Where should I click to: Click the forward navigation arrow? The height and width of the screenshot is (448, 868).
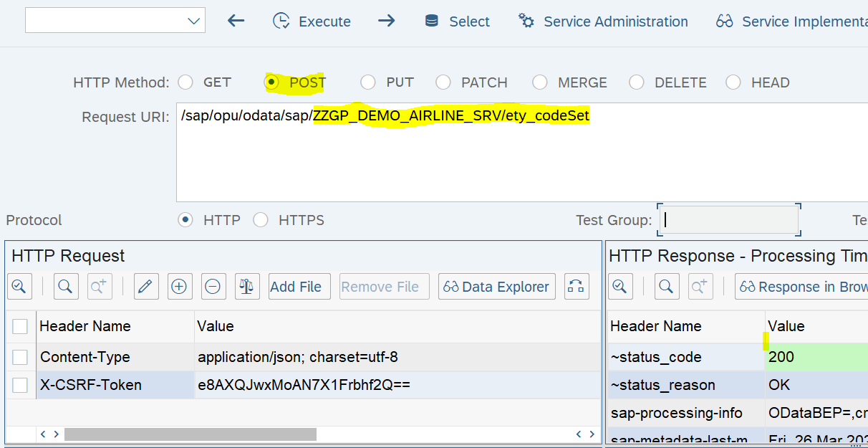coord(386,22)
